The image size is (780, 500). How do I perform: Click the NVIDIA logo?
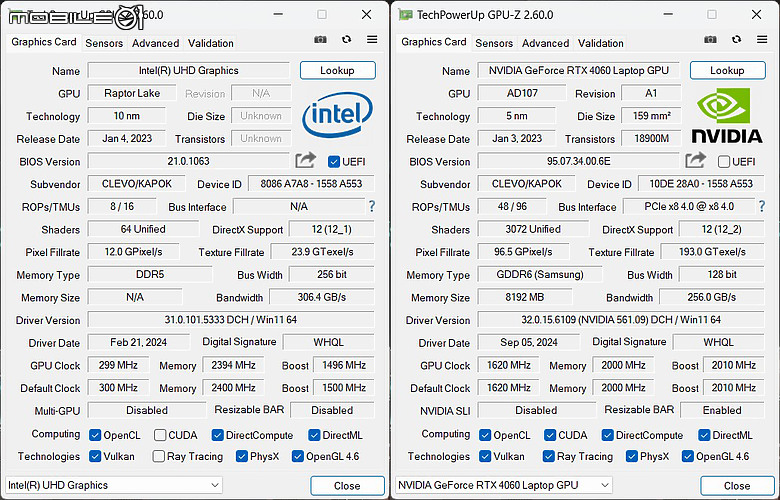tap(727, 115)
